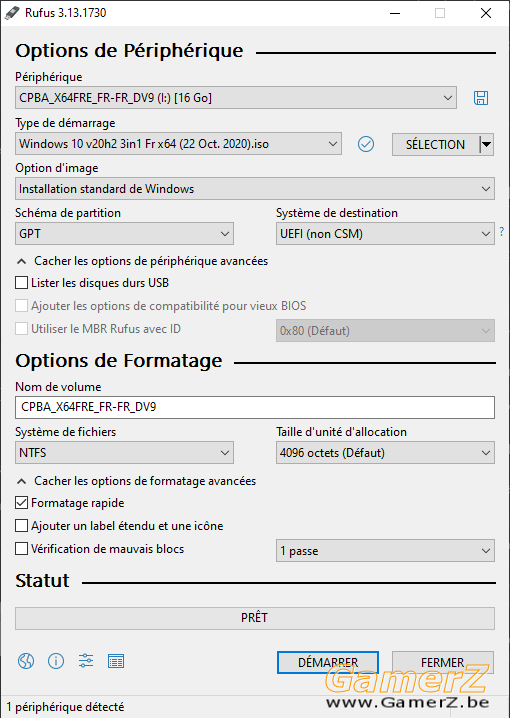Image resolution: width=510 pixels, height=718 pixels.
Task: Open the language globe icon
Action: [26, 661]
